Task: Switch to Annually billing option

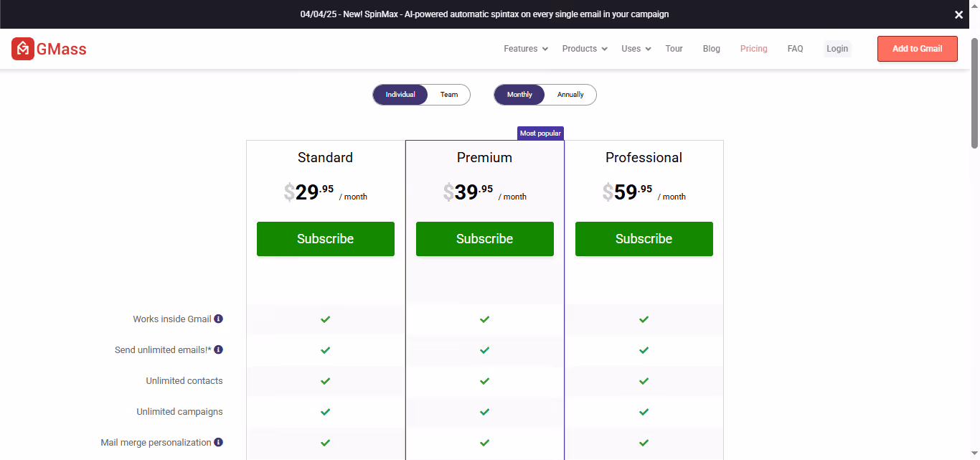Action: (x=570, y=95)
